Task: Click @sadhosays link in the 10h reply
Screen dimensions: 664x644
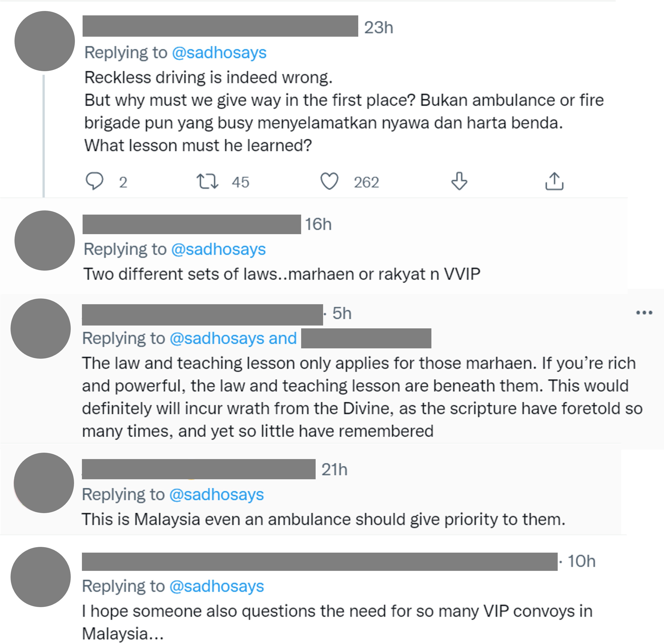Action: tap(216, 586)
